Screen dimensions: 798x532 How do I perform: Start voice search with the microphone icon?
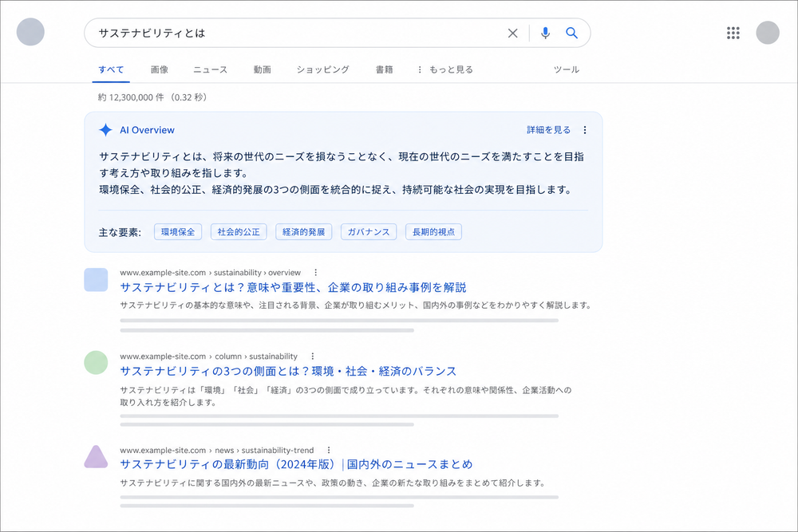(x=545, y=33)
